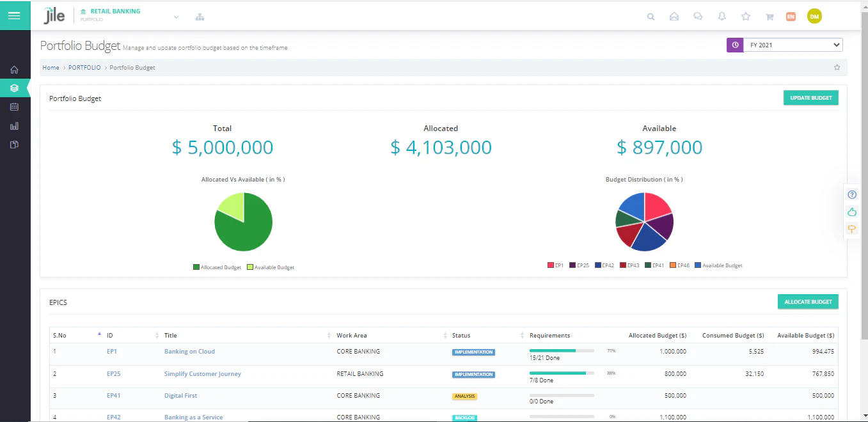
Task: Open the notifications bell icon
Action: coord(722,17)
